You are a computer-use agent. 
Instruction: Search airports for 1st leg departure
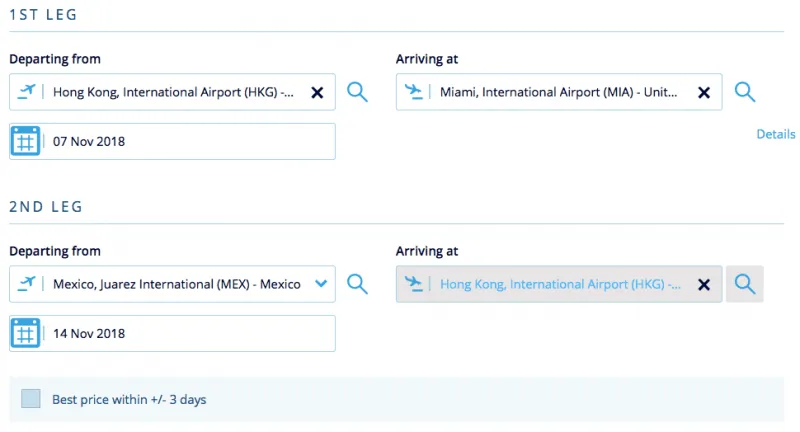coord(357,92)
